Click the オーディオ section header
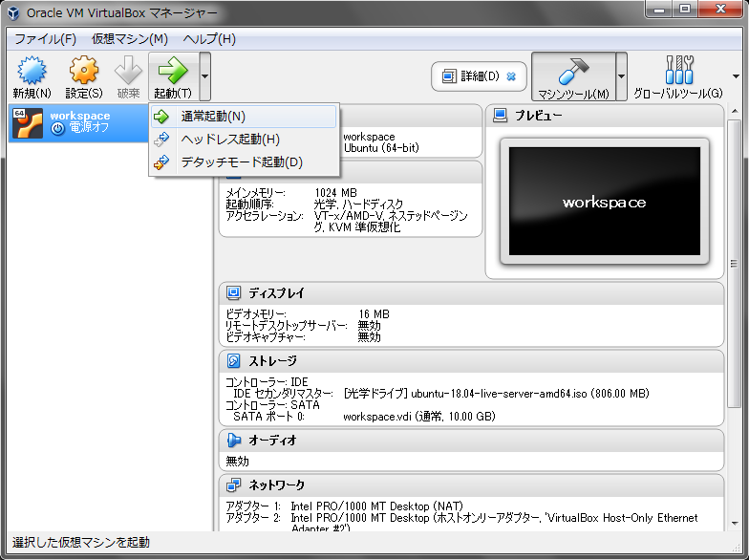 [471, 440]
